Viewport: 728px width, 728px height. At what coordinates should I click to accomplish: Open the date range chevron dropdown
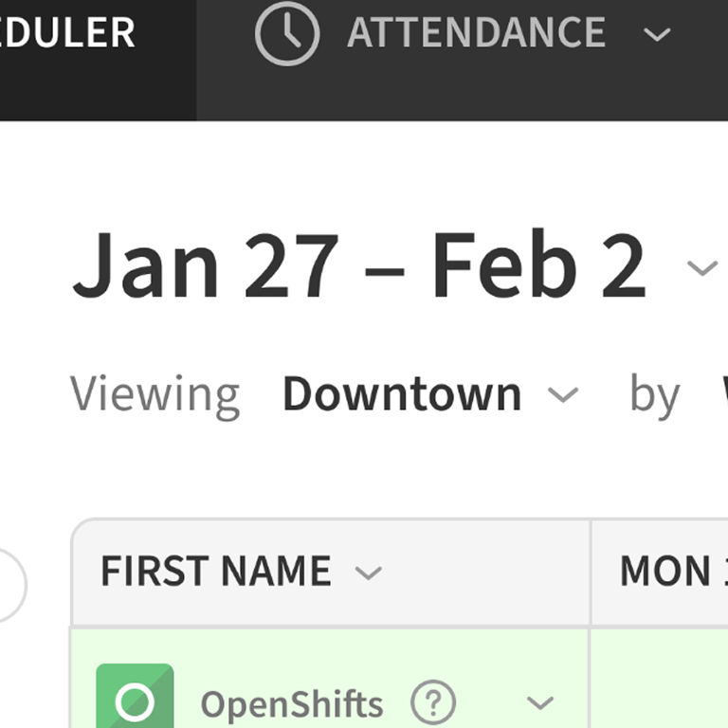701,268
